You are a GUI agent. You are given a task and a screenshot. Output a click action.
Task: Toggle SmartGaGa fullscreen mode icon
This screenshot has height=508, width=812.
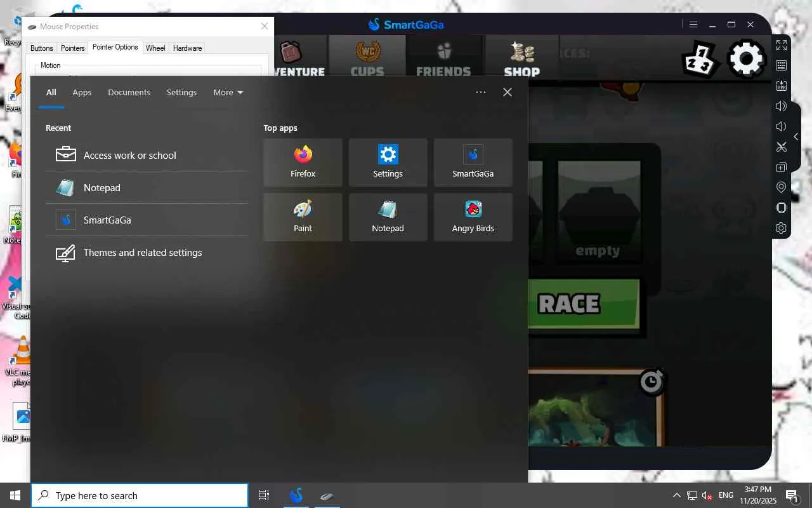coord(782,45)
